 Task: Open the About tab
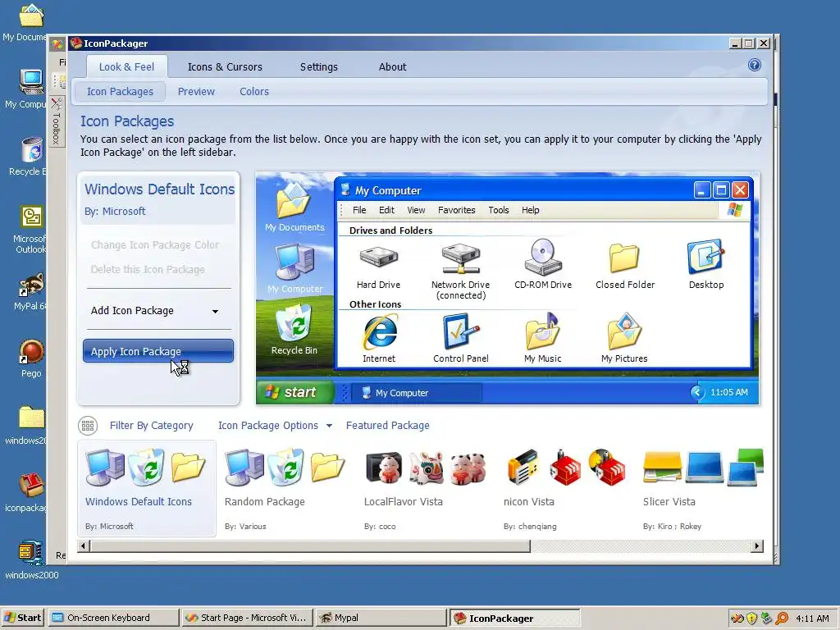[393, 67]
